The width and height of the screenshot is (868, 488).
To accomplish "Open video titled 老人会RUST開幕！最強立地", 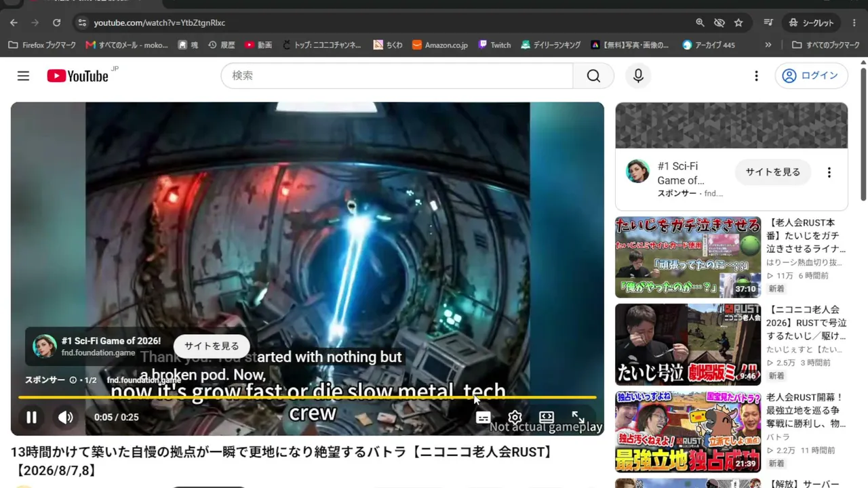I will point(806,411).
